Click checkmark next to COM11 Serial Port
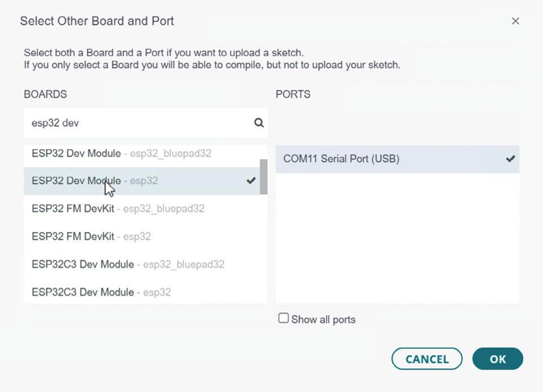Screen dimensions: 543x392 pos(510,159)
